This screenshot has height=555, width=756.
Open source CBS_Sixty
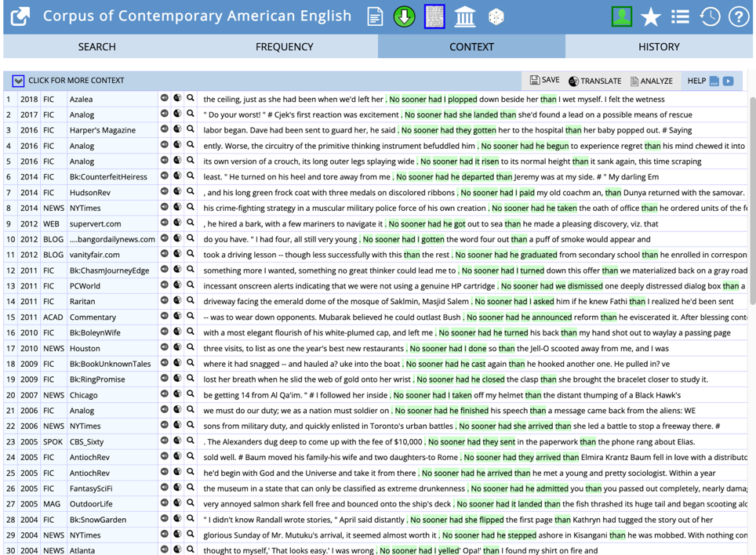pos(87,442)
